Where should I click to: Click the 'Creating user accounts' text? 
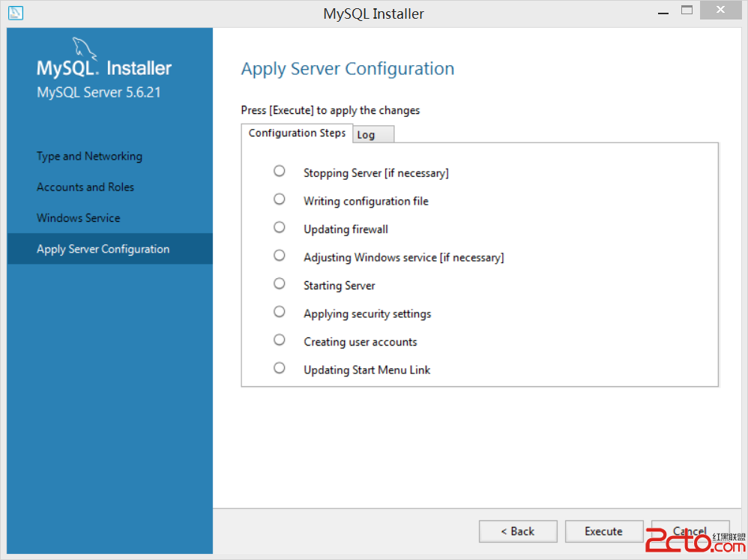361,342
